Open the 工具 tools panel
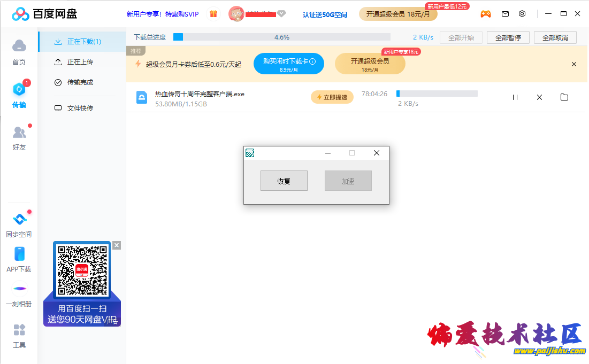This screenshot has width=589, height=364. [x=19, y=335]
